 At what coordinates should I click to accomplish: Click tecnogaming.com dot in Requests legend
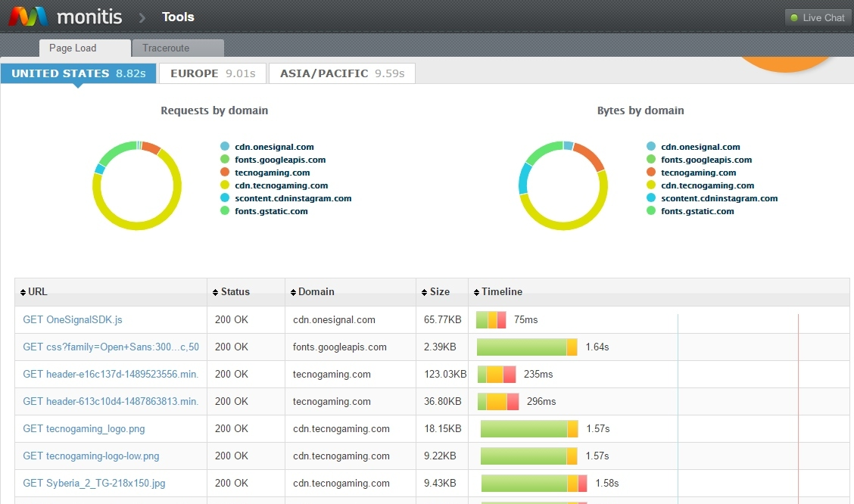[x=225, y=173]
